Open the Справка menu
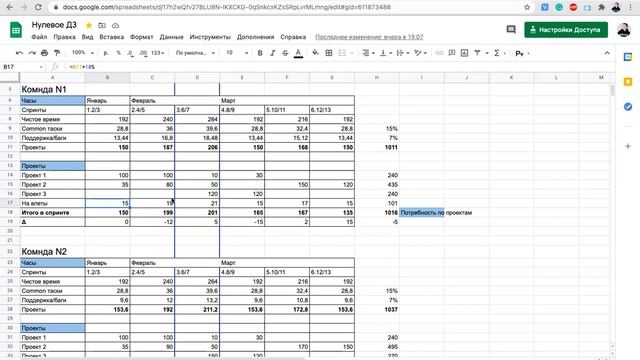This screenshot has height=360, width=640. click(x=293, y=37)
